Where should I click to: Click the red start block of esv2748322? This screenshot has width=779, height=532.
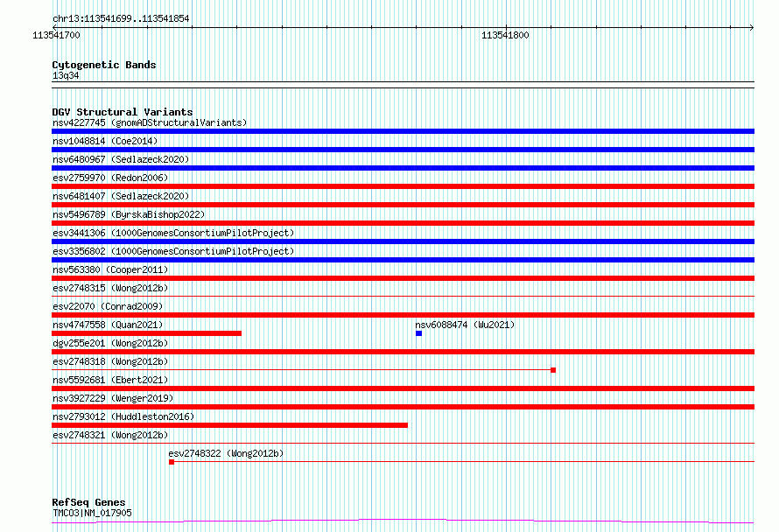tap(172, 462)
